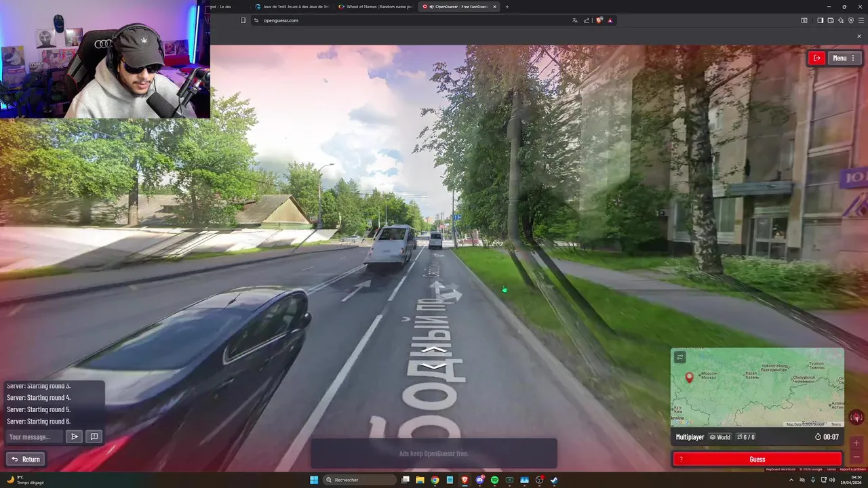
Task: Click the Moscow label on the minimap
Action: [x=708, y=375]
